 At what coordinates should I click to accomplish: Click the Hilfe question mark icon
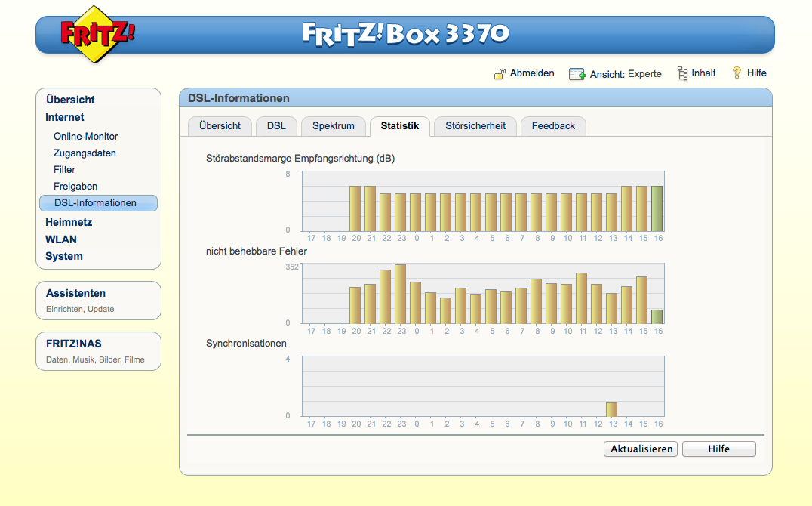click(737, 73)
